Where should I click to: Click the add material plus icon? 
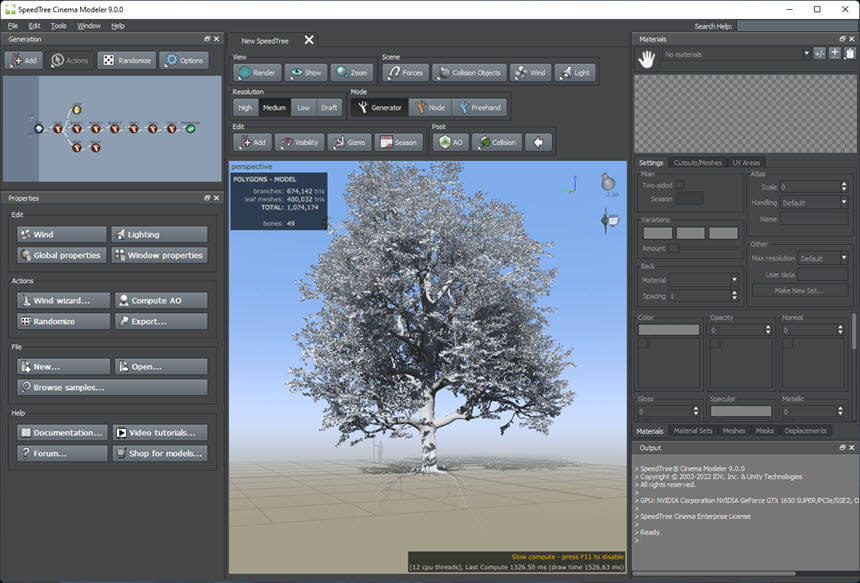(x=834, y=54)
